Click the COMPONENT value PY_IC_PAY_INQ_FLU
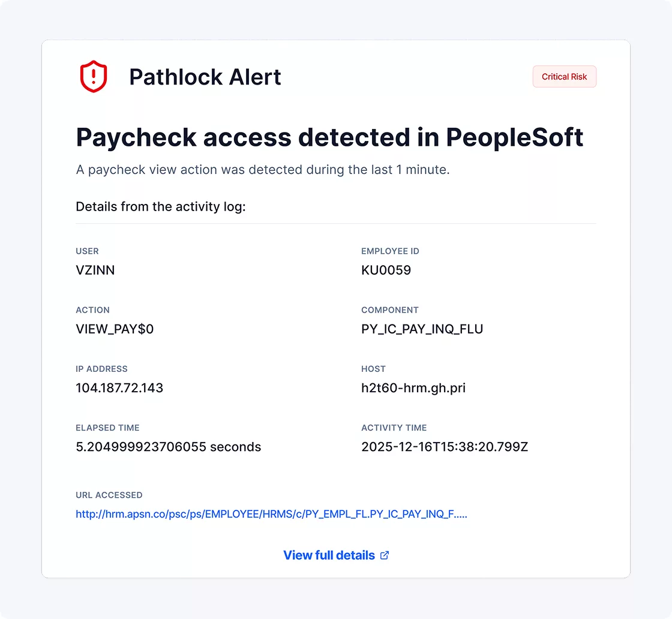Viewport: 672px width, 619px height. click(x=422, y=329)
